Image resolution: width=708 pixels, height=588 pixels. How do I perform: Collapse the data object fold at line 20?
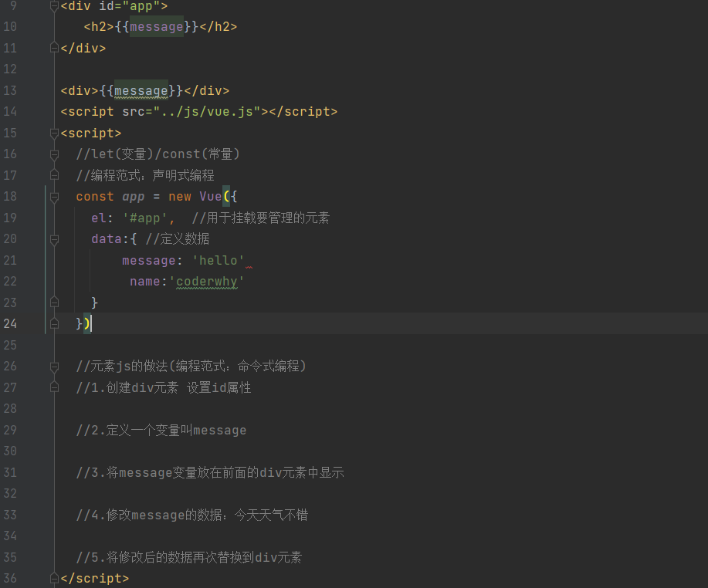[53, 238]
